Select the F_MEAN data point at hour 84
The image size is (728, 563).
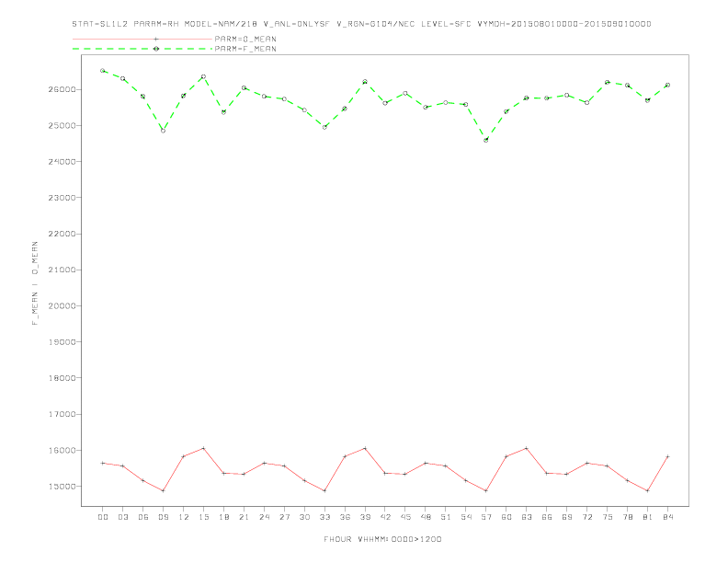667,85
